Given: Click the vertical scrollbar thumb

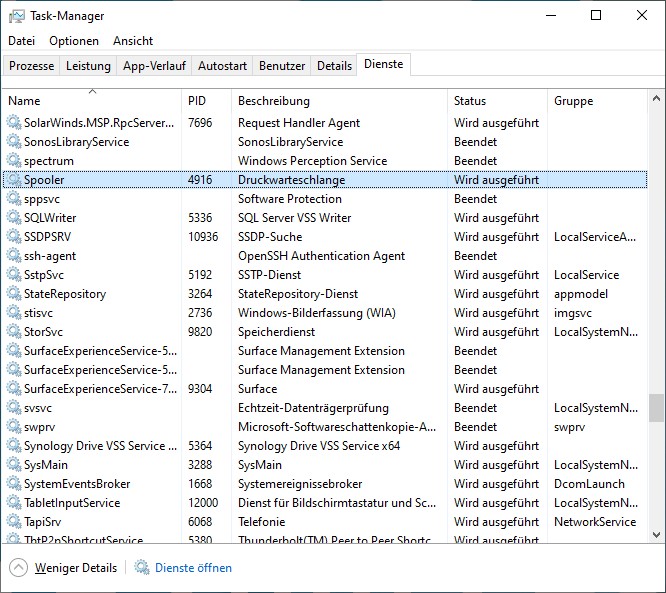Looking at the screenshot, I should click(x=656, y=407).
